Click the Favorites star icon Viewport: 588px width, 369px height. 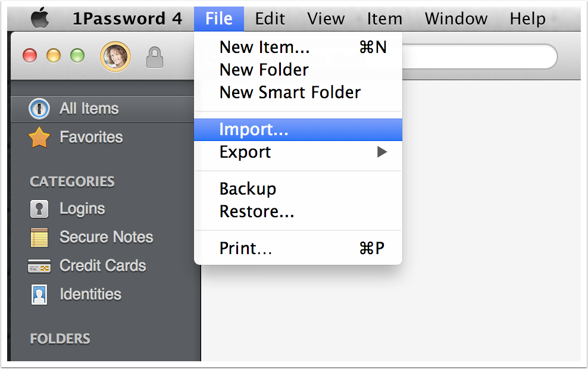39,137
